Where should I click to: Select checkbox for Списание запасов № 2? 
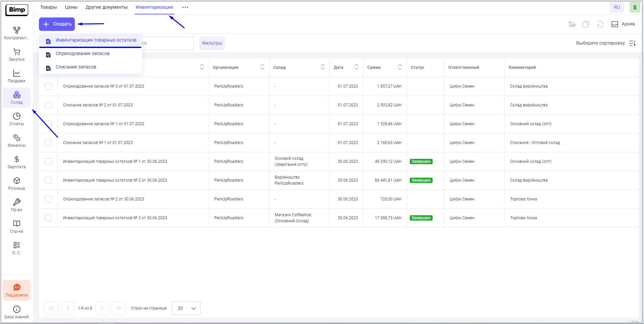click(x=48, y=105)
